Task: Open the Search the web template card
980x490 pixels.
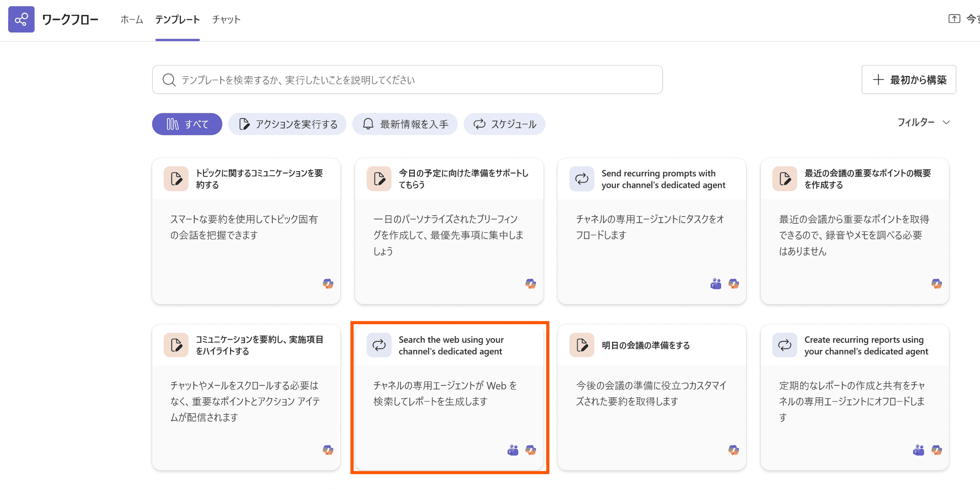Action: [x=449, y=398]
